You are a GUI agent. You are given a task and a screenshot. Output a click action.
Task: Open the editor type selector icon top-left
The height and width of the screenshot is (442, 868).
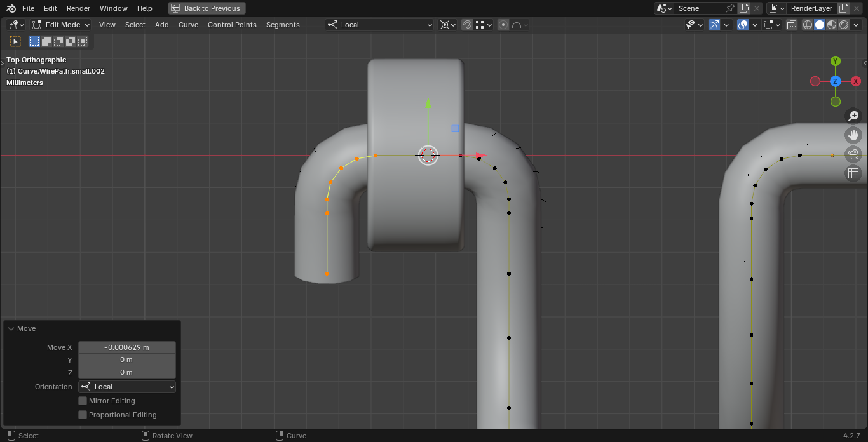(x=13, y=24)
